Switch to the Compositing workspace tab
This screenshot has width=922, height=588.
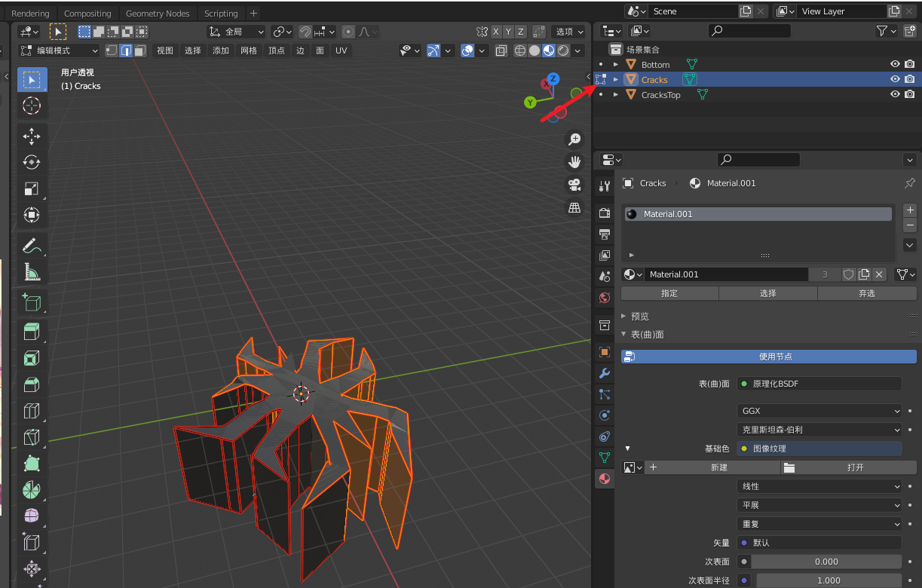[x=87, y=14]
